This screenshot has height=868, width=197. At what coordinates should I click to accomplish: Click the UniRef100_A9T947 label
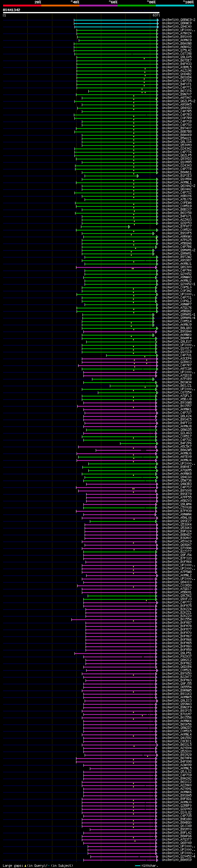176,98
